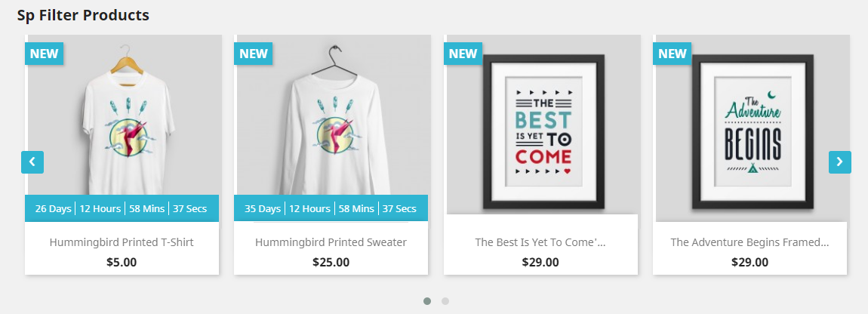Click the $5.00 price of T-Shirt

122,262
